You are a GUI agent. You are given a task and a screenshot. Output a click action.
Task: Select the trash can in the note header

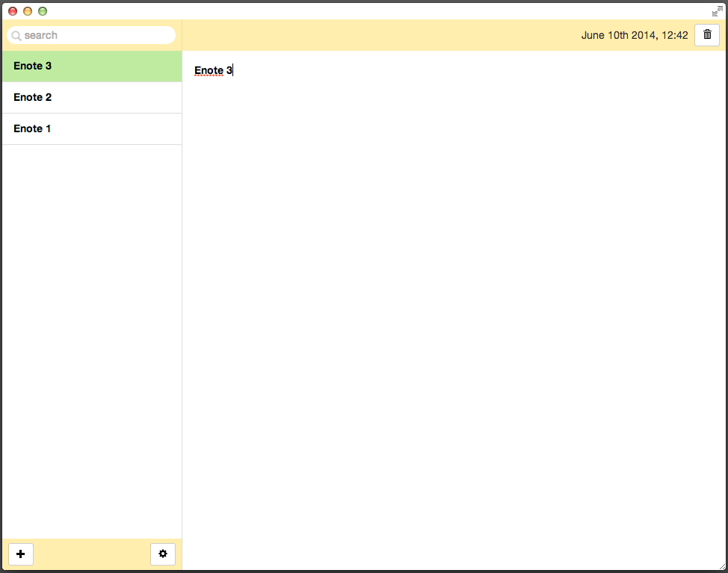(707, 34)
